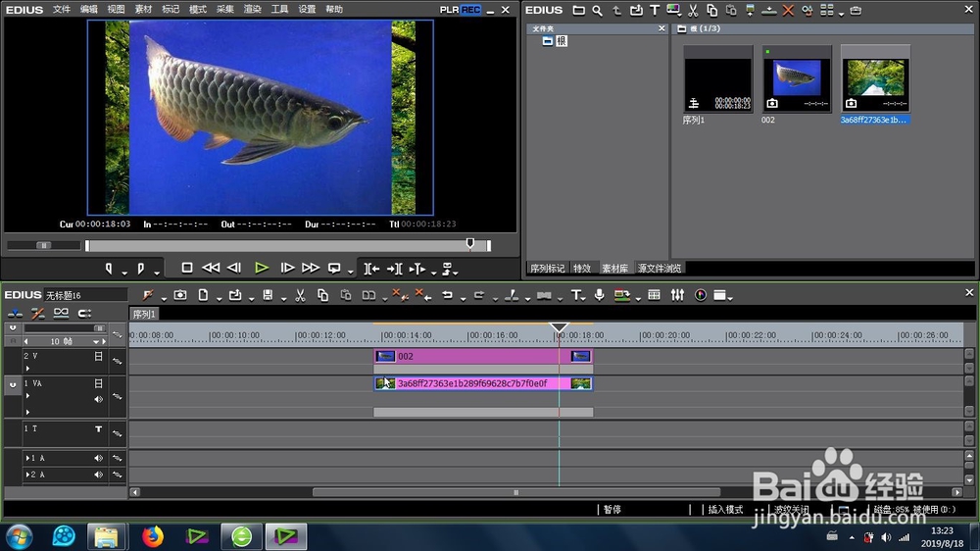The height and width of the screenshot is (551, 980).
Task: Toggle video mute on the 2 V track
Action: coord(98,356)
